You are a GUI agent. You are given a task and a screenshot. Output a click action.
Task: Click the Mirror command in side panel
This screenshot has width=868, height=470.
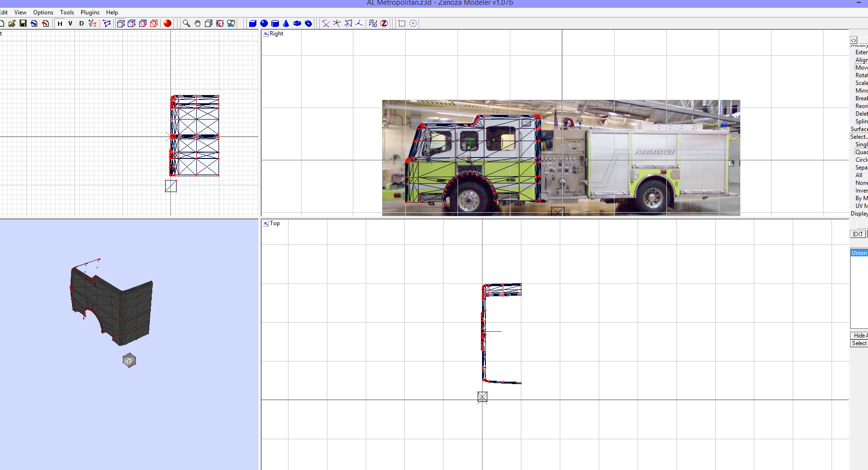(x=861, y=91)
